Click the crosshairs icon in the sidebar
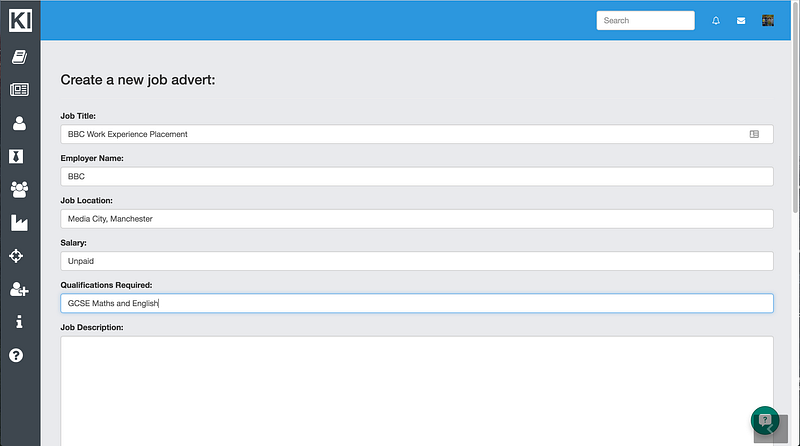 (19, 256)
